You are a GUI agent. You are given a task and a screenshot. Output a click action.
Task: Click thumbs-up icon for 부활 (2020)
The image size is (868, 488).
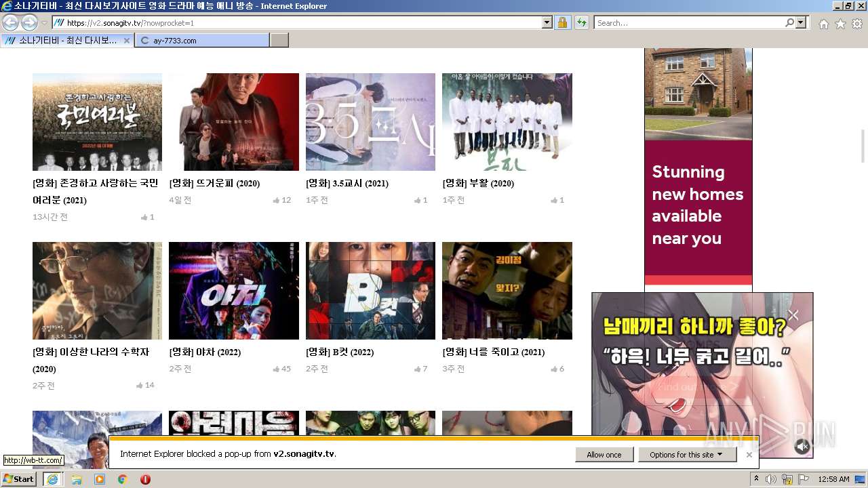(554, 200)
